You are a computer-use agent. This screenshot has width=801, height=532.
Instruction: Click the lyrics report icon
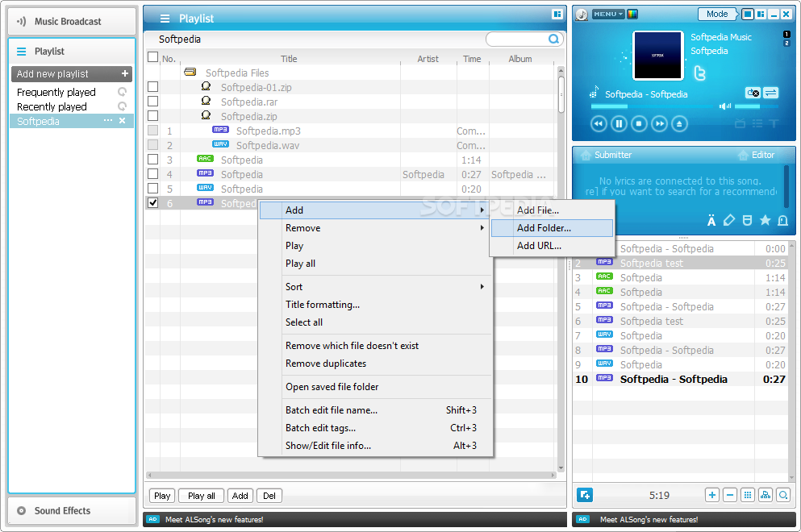point(782,220)
